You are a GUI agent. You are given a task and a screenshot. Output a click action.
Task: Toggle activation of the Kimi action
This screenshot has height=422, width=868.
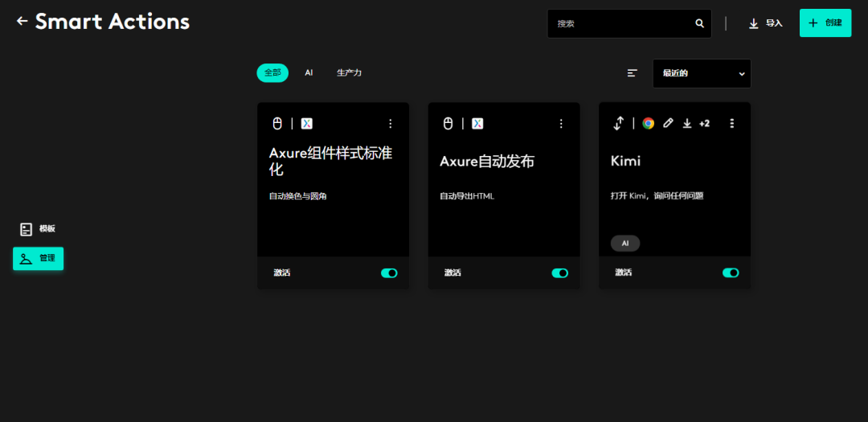point(731,273)
